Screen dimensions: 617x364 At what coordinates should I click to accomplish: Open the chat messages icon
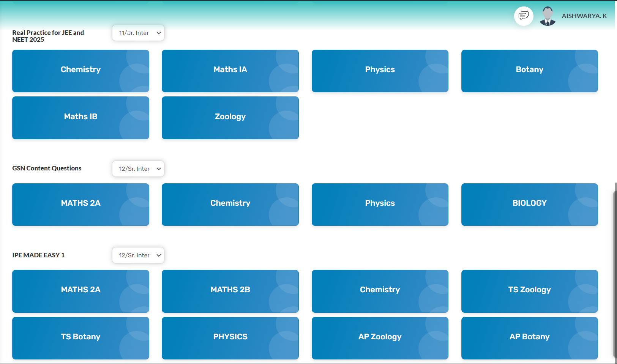click(524, 16)
